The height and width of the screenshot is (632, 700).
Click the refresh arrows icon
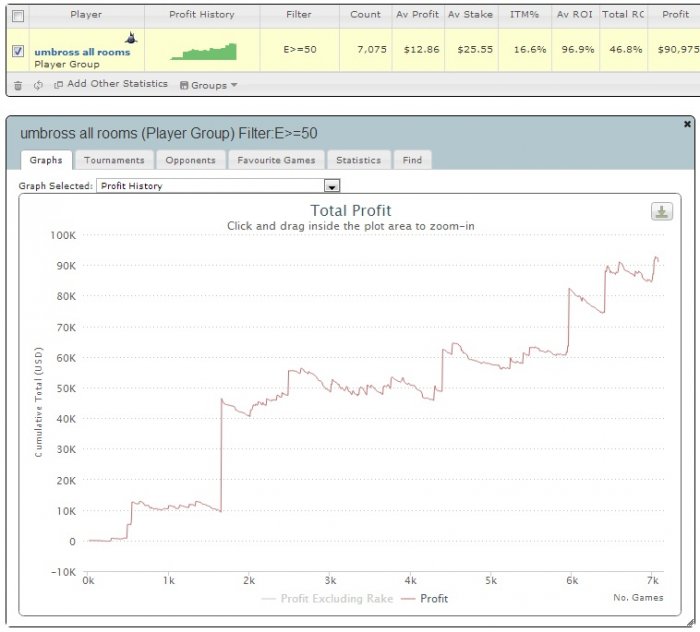[38, 85]
